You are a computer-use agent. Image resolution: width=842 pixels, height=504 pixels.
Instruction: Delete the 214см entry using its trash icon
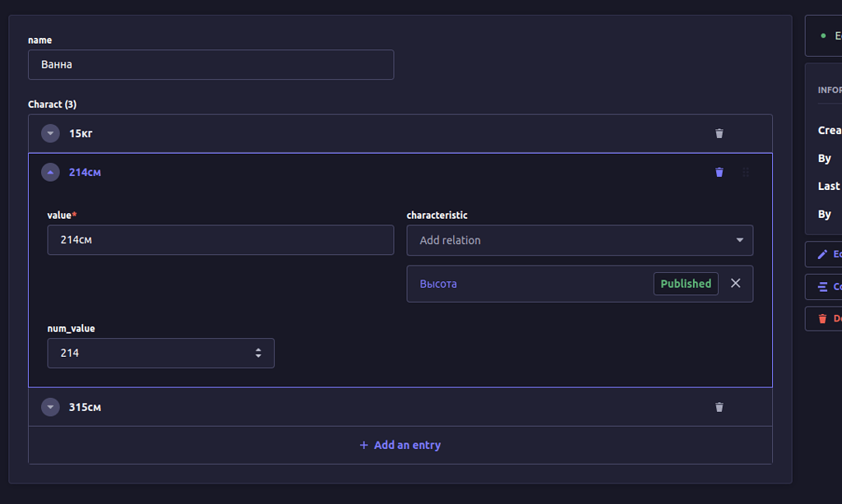(719, 172)
